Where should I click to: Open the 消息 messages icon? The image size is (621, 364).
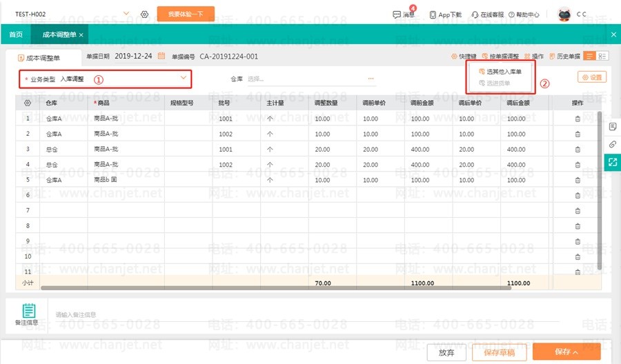coord(404,14)
